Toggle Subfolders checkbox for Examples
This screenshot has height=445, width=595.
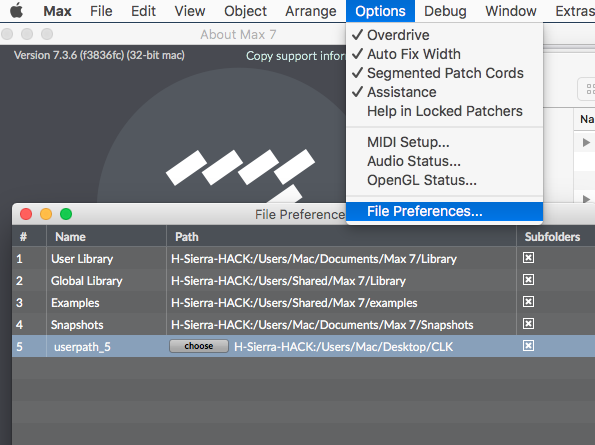(x=528, y=302)
